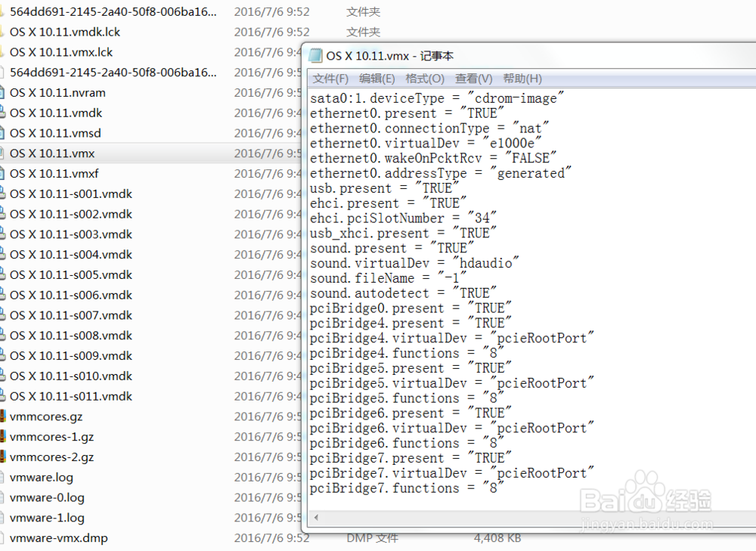Select the OS X 10.11-s003.vmdk file
756x551 pixels.
[71, 234]
